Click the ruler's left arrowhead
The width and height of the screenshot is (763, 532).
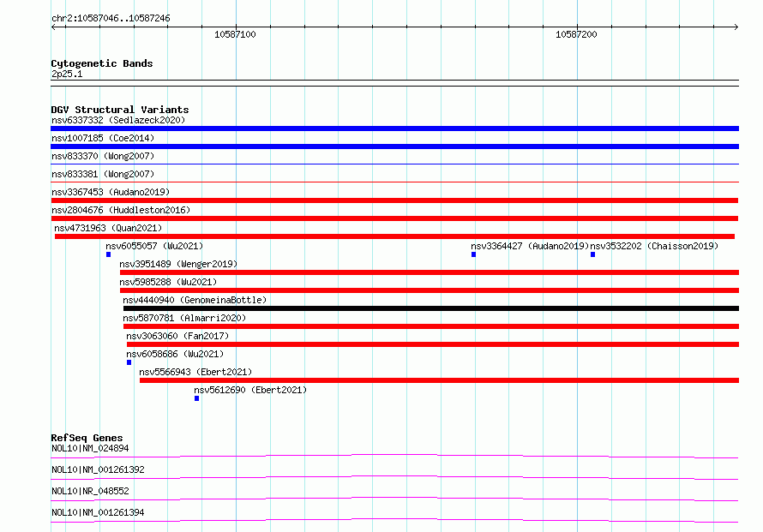click(53, 27)
